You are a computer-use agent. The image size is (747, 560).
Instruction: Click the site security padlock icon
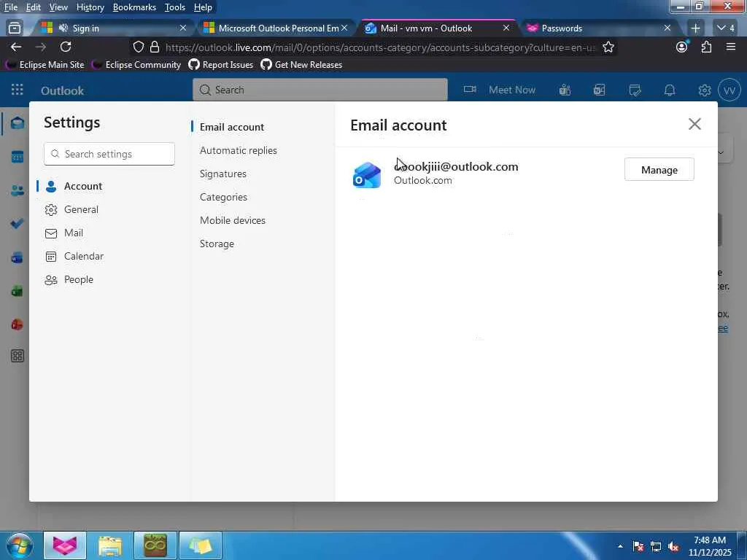tap(155, 47)
